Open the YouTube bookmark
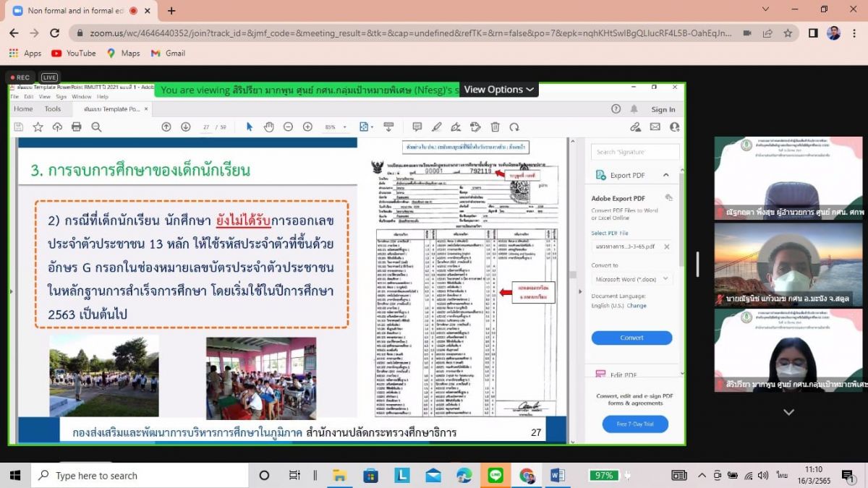The image size is (868, 488). (74, 53)
